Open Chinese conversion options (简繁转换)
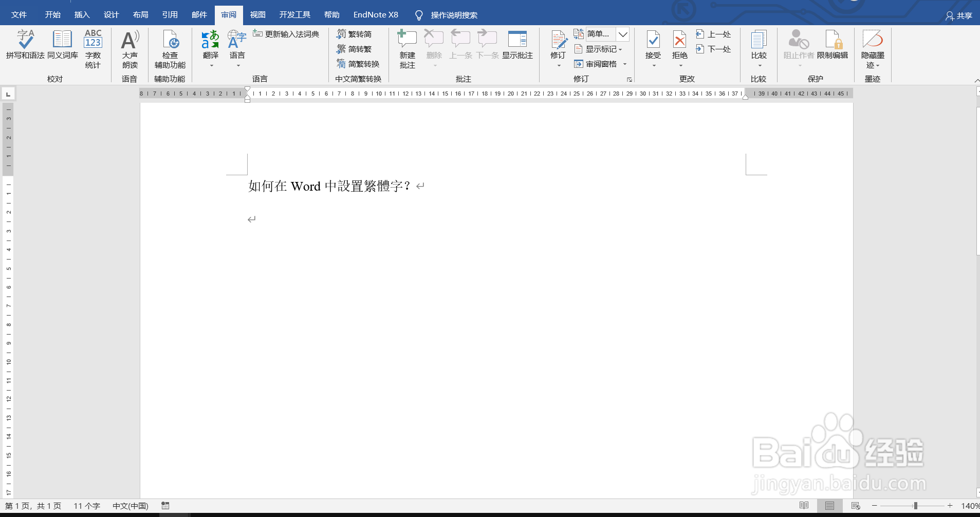The height and width of the screenshot is (517, 980). (358, 64)
